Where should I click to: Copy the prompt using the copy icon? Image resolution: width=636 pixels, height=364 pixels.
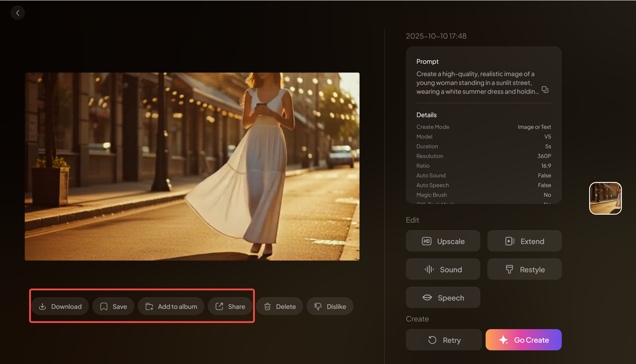[545, 90]
